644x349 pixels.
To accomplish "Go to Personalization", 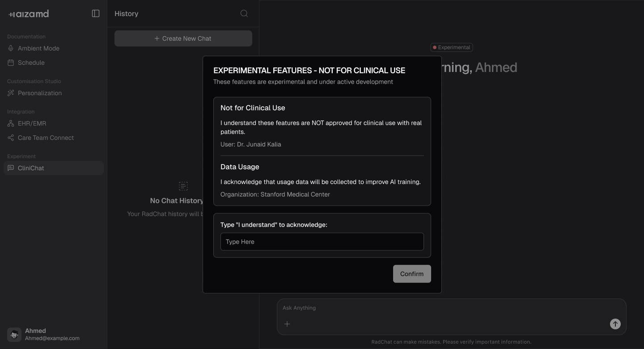I will point(54,93).
